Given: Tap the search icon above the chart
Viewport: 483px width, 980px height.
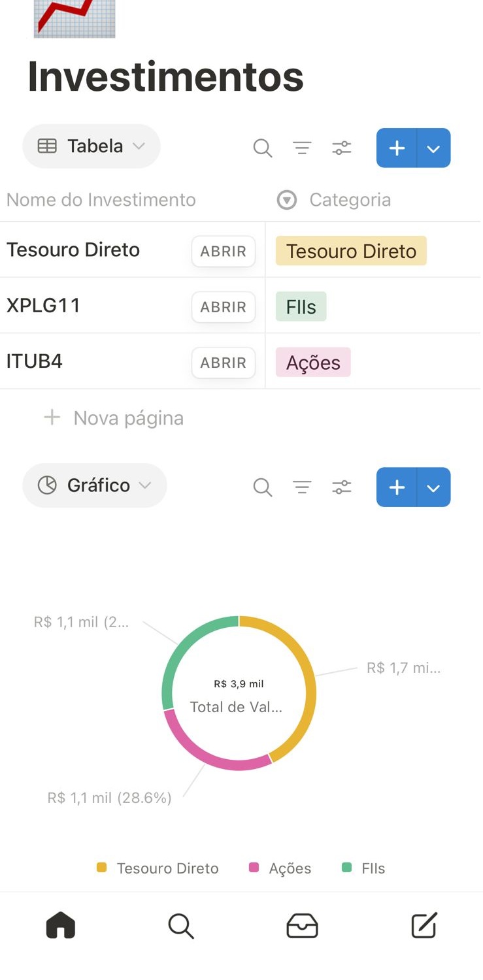Looking at the screenshot, I should click(x=262, y=487).
